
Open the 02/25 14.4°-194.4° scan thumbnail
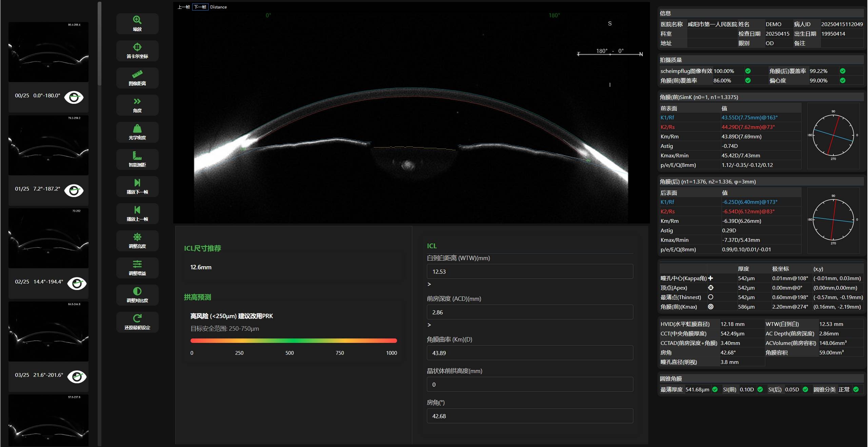[48, 238]
